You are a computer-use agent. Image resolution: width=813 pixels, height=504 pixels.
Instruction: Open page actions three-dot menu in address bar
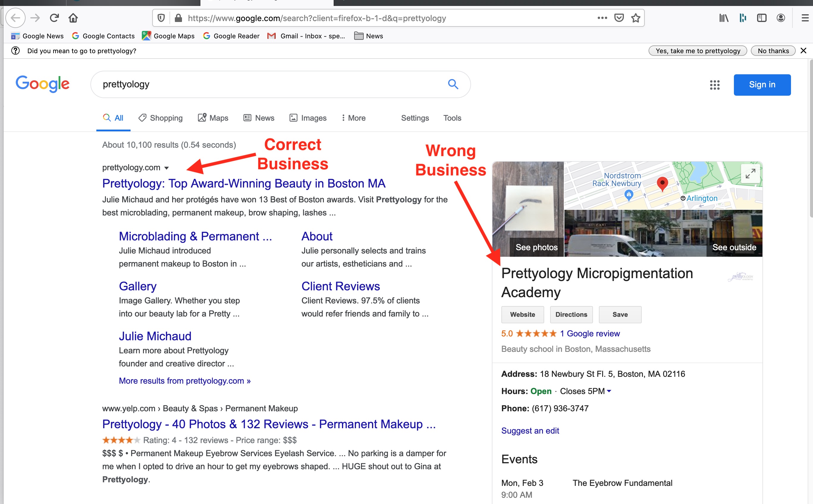pos(602,18)
